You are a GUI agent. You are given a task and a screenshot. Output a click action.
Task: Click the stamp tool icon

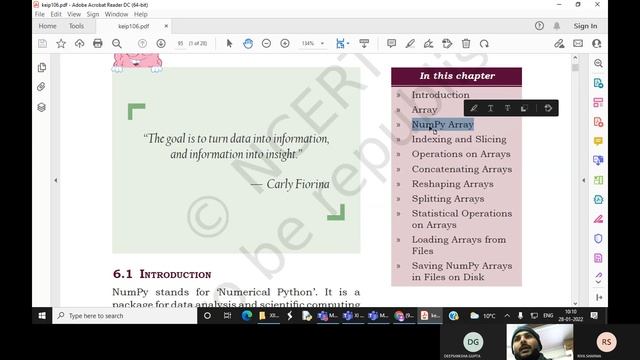click(447, 43)
